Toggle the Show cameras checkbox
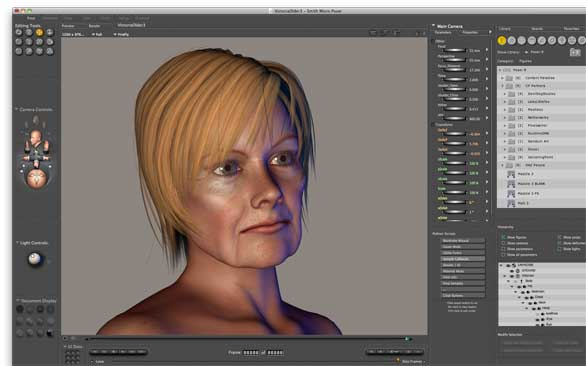The image size is (586, 366). [x=503, y=243]
